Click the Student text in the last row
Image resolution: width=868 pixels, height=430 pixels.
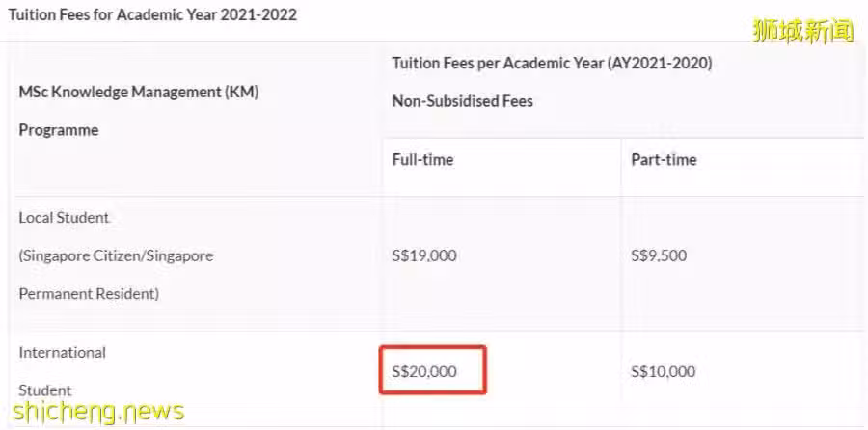(45, 390)
